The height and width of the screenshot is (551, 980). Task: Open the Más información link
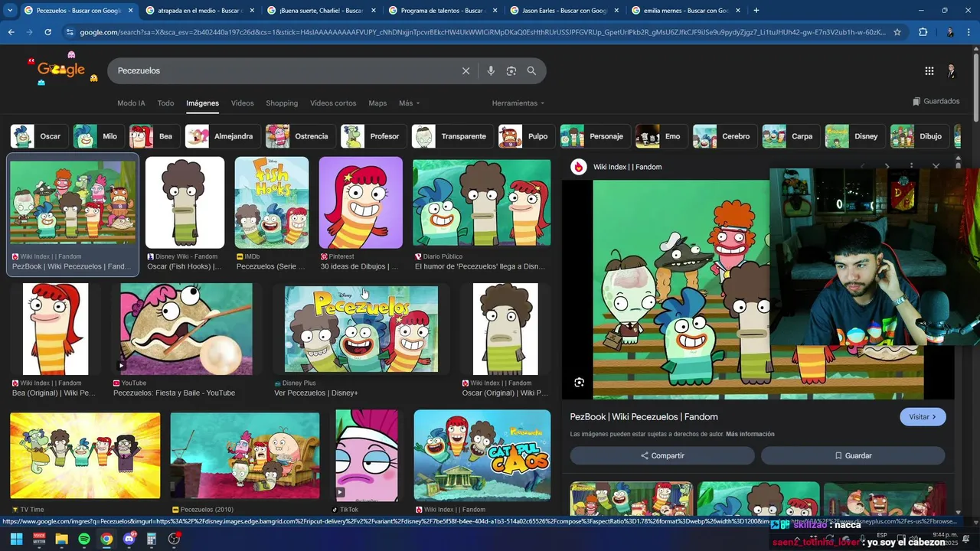[750, 434]
